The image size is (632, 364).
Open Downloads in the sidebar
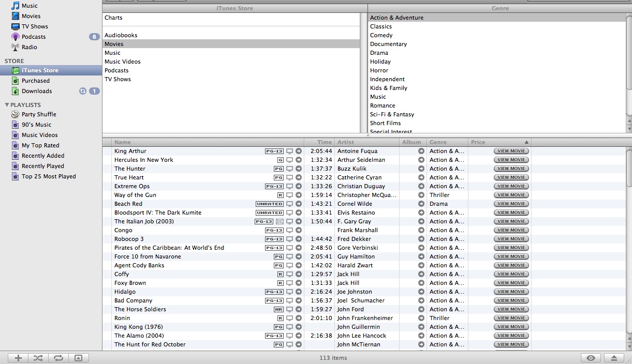pyautogui.click(x=37, y=91)
